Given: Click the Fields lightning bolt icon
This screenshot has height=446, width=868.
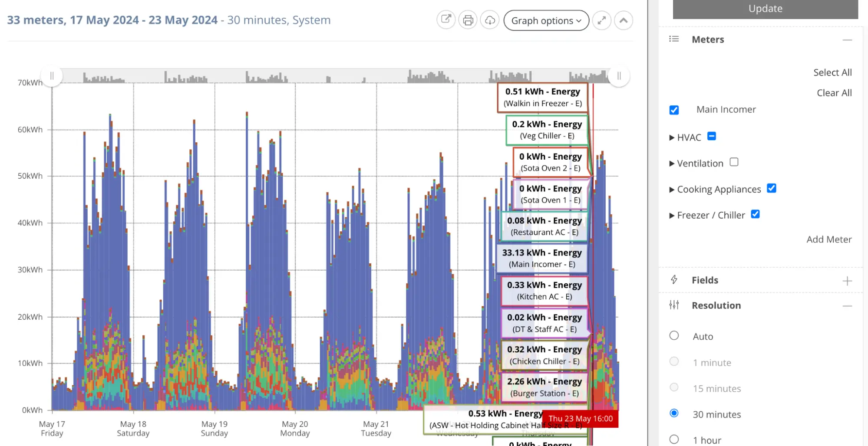Looking at the screenshot, I should click(x=674, y=280).
